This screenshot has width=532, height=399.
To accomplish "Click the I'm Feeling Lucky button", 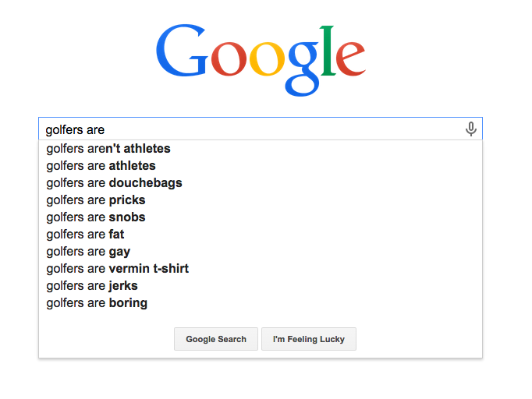I will click(x=309, y=339).
